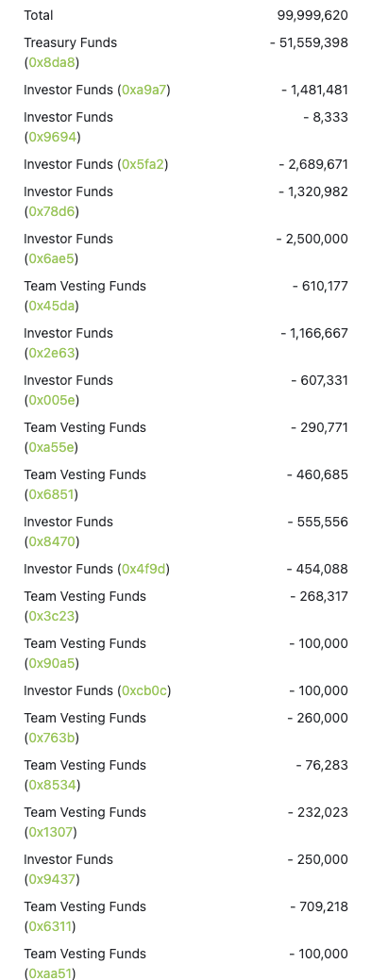Follow the 0x2e63 address link
This screenshot has height=980, width=371.
tap(52, 353)
